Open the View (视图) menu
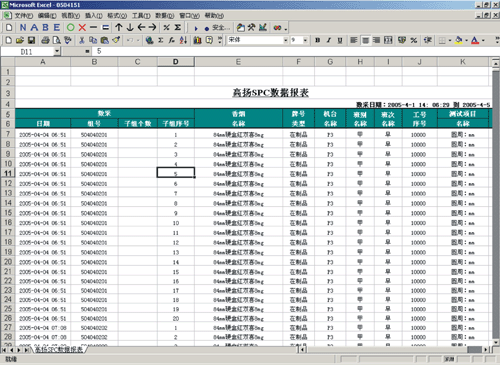 (x=70, y=16)
